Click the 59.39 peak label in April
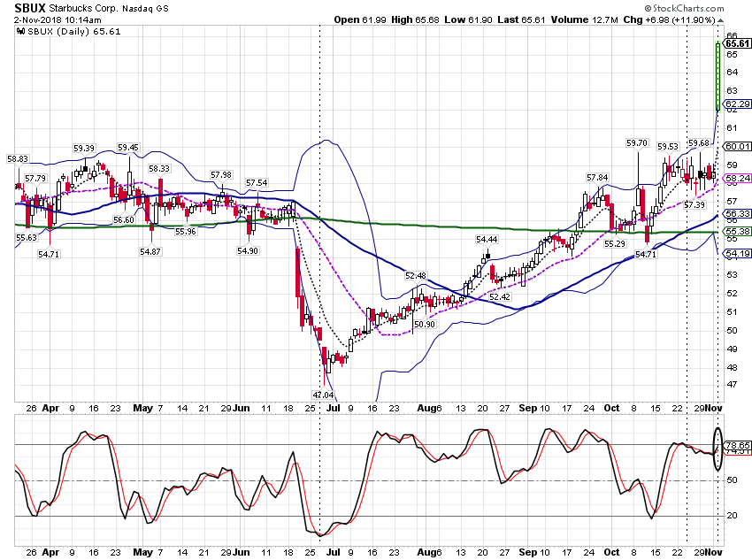This screenshot has height=560, width=752. (84, 148)
